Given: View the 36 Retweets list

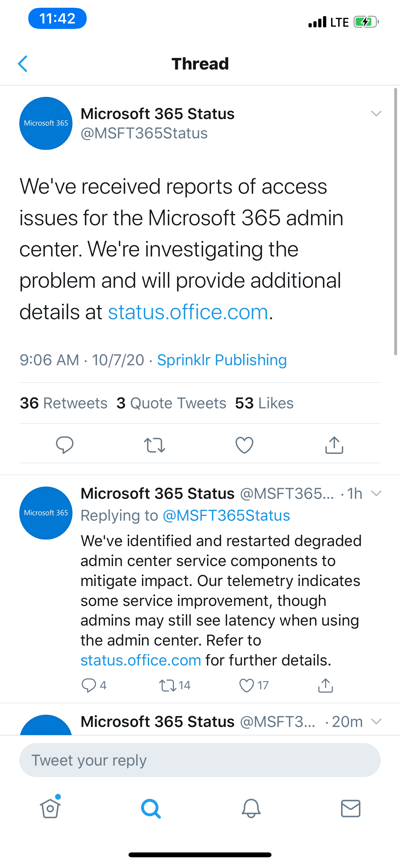Looking at the screenshot, I should point(63,403).
